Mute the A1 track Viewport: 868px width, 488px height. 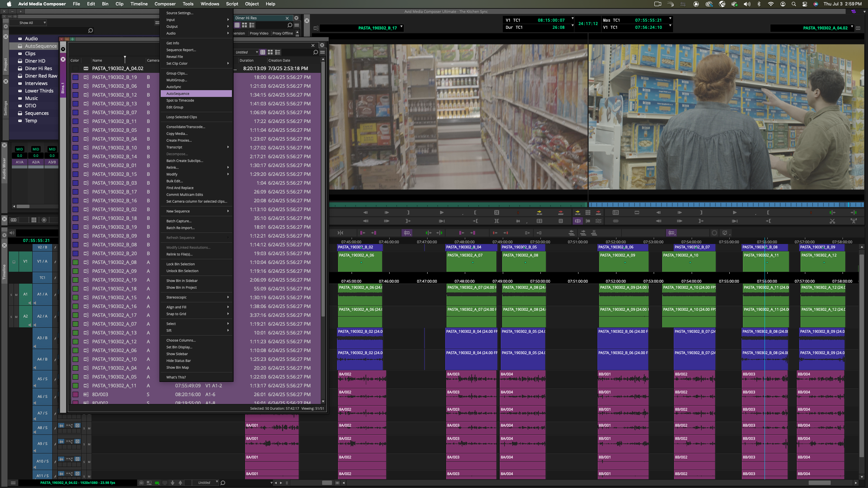[x=16, y=295]
